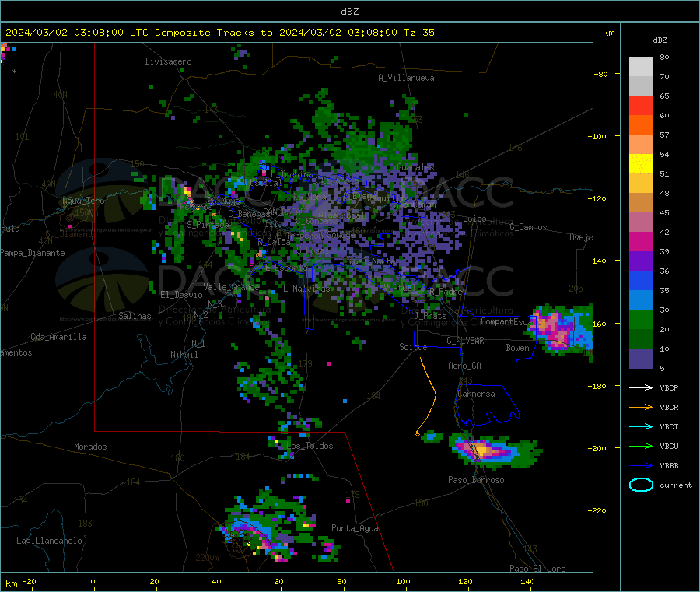
Task: Click the cyan VBCT arrow legend icon
Action: tap(641, 427)
